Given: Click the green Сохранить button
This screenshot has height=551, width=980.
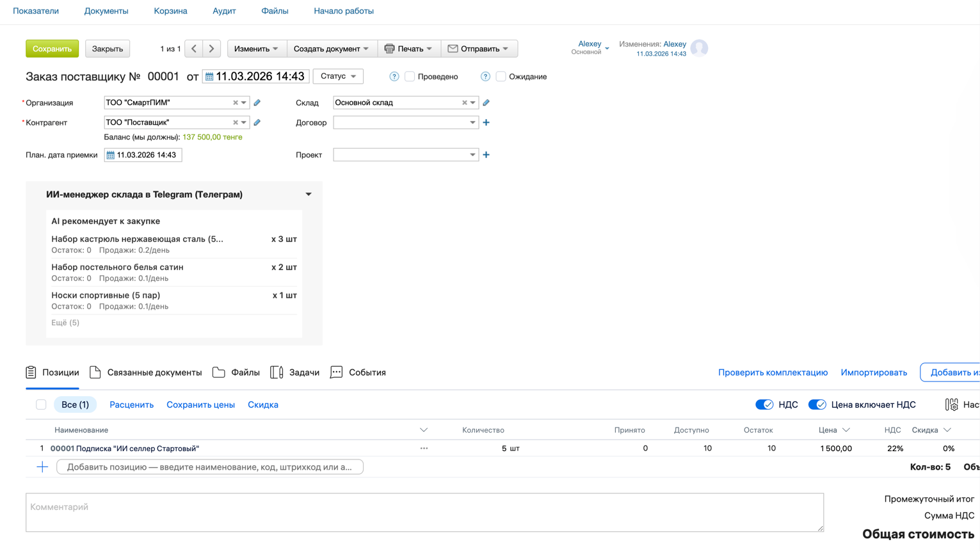Looking at the screenshot, I should (x=52, y=49).
